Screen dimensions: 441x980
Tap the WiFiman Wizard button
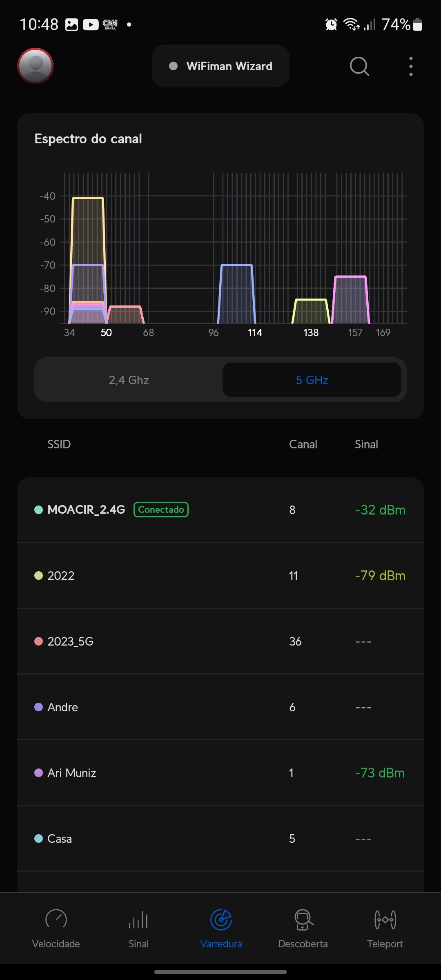pyautogui.click(x=220, y=66)
